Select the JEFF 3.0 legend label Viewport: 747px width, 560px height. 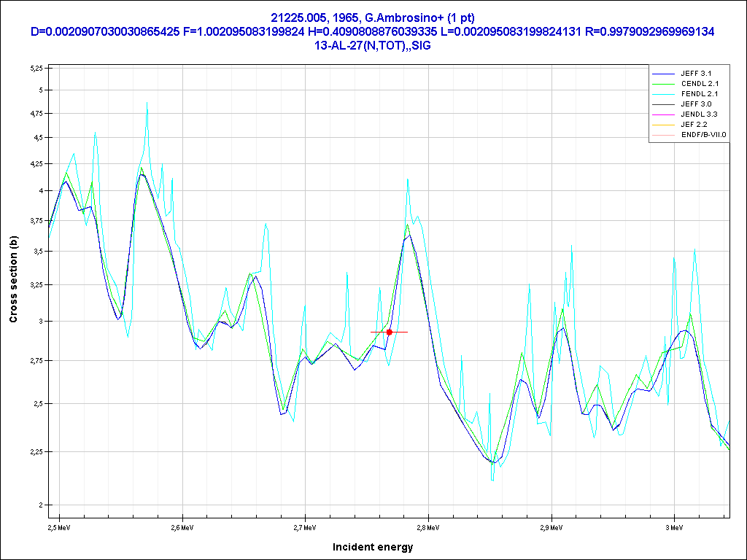tap(696, 104)
